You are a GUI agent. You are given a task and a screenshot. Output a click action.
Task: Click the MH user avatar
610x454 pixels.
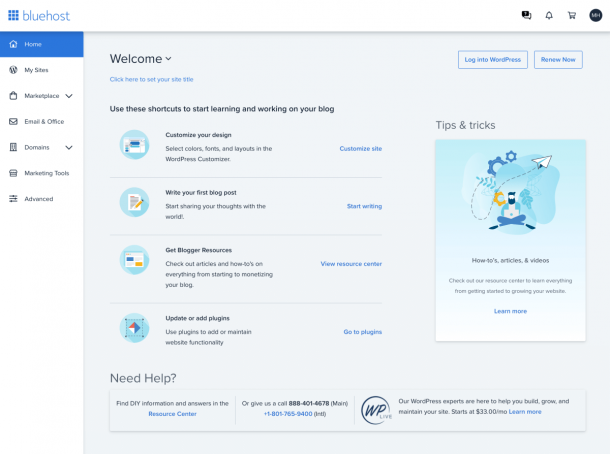point(596,15)
